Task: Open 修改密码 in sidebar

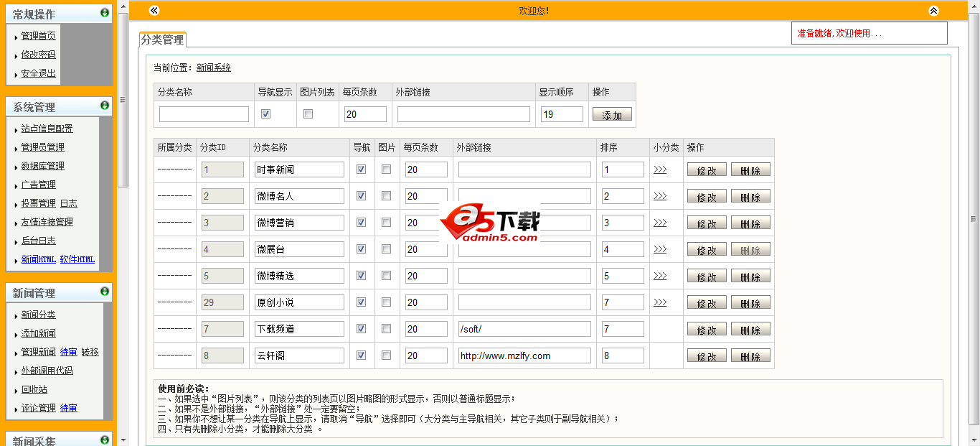Action: click(38, 55)
